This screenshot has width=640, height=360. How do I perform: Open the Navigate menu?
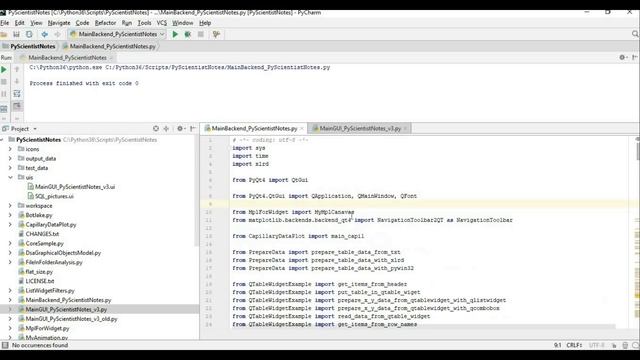pyautogui.click(x=59, y=23)
